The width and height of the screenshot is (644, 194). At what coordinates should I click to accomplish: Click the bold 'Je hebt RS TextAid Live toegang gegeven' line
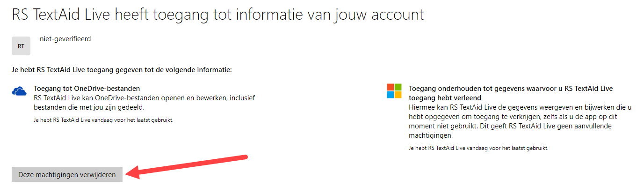pos(122,70)
